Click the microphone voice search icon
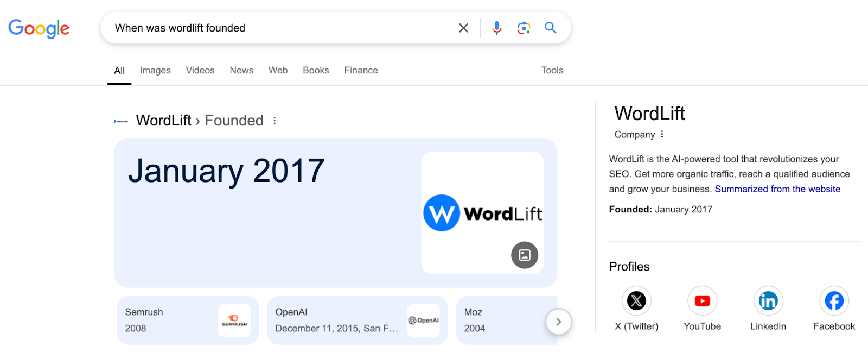 (x=496, y=28)
